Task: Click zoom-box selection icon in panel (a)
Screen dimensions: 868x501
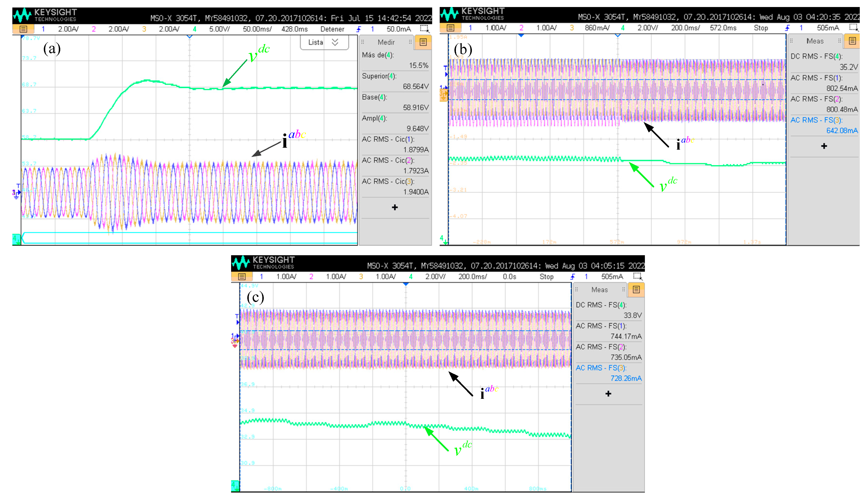Action: [x=424, y=29]
